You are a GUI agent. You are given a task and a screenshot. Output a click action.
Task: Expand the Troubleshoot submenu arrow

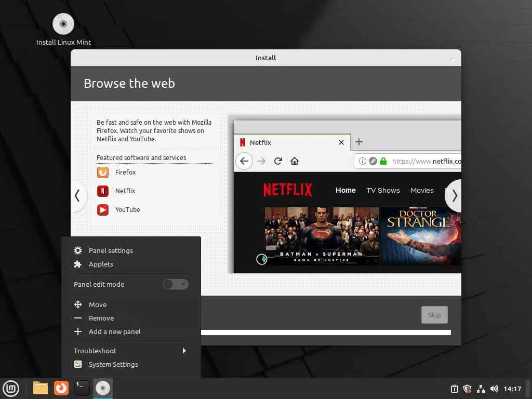[x=184, y=351]
